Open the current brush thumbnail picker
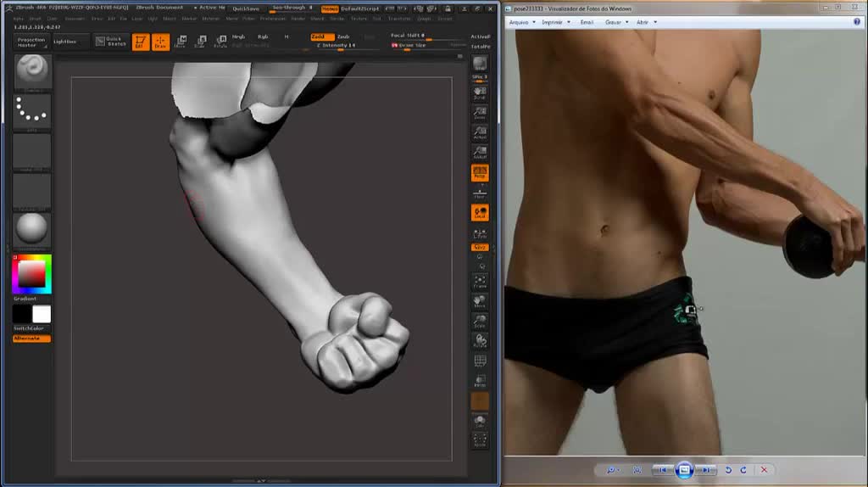Screen dimensions: 868x487 [x=32, y=71]
